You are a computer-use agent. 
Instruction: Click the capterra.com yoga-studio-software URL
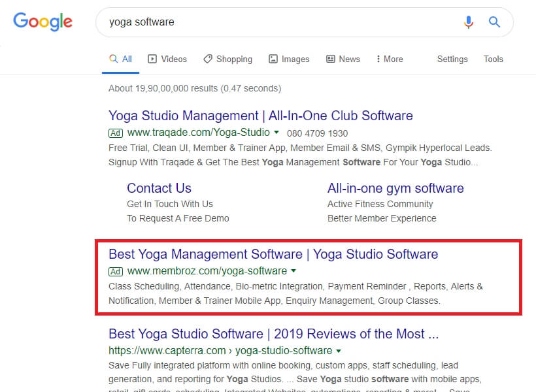pos(220,351)
